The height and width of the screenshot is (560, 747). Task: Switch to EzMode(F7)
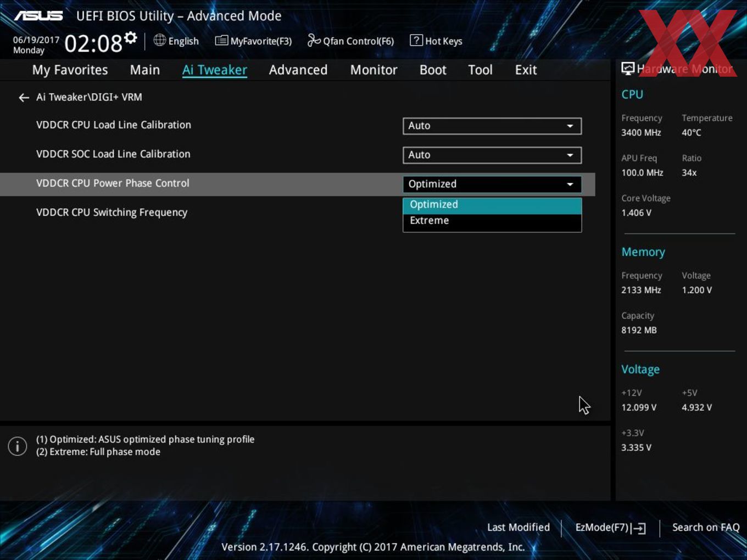[x=610, y=528]
